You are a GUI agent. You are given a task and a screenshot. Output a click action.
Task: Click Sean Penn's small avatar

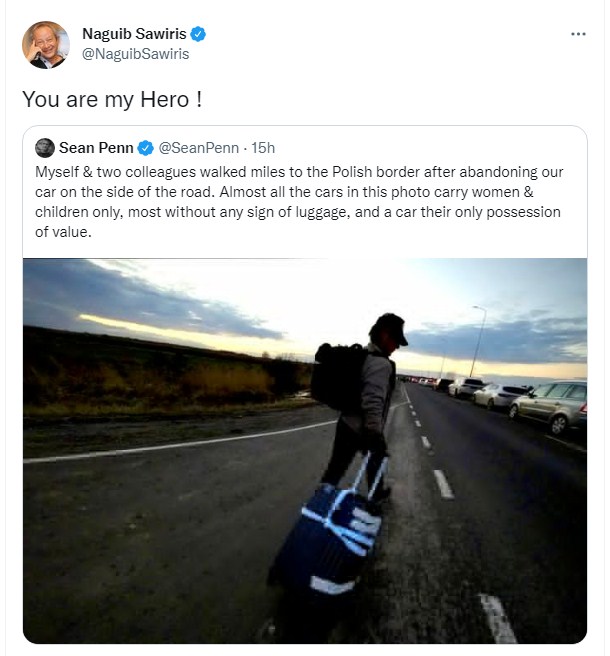(x=45, y=148)
